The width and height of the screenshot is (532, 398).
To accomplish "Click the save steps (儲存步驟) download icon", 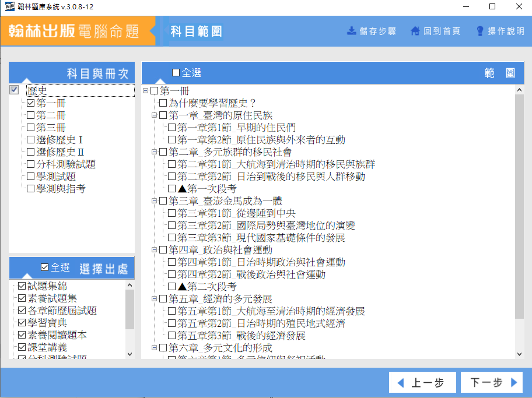I will tap(351, 31).
